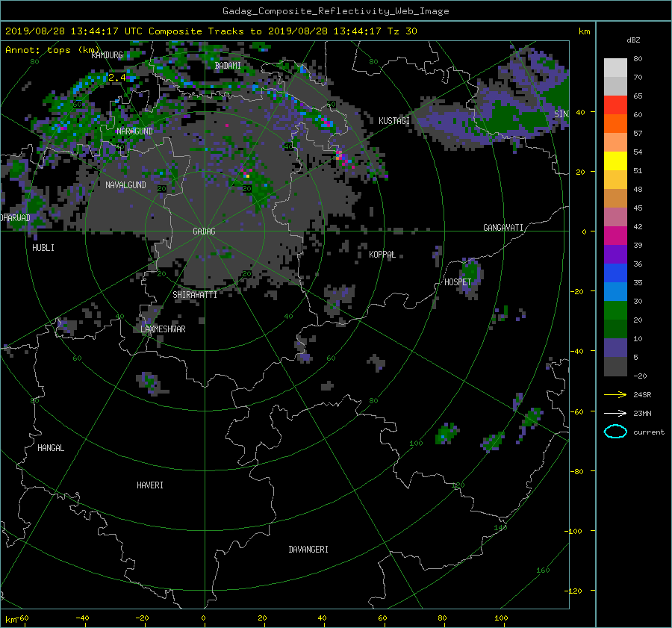Click the DAVANGERI town label
Screen dimensions: 672x628
(308, 550)
